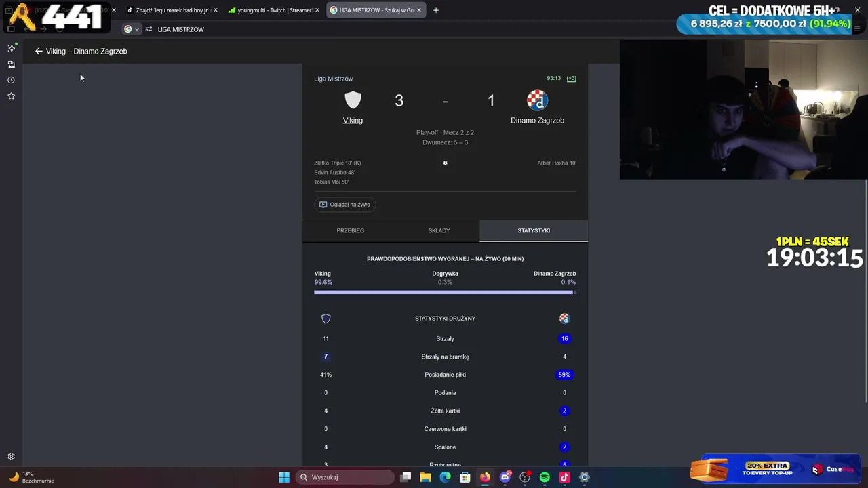Click Viking's 7 shots on target value
The height and width of the screenshot is (488, 868).
click(326, 357)
